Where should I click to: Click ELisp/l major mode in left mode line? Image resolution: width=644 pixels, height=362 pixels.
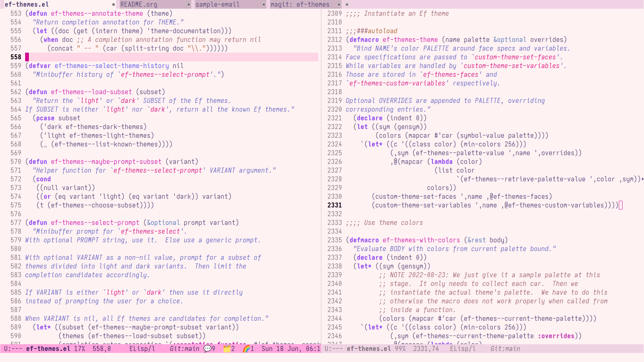pos(142,349)
